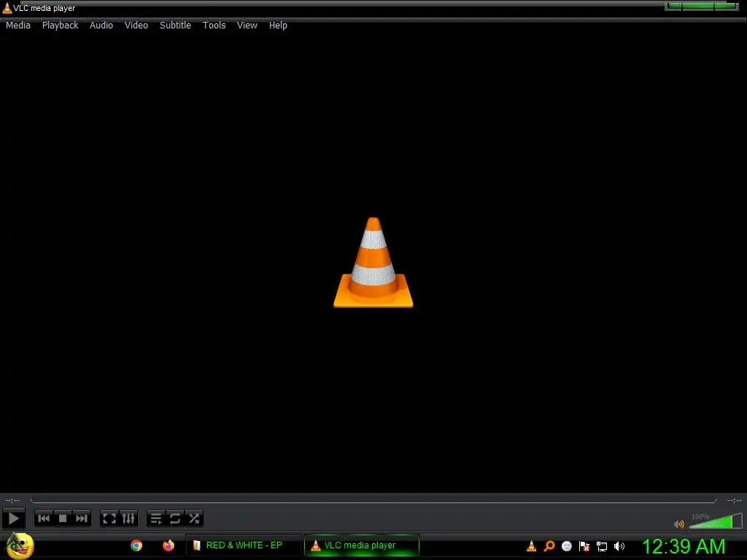Set the volume on the green volume slider
The width and height of the screenshot is (747, 560).
point(716,521)
